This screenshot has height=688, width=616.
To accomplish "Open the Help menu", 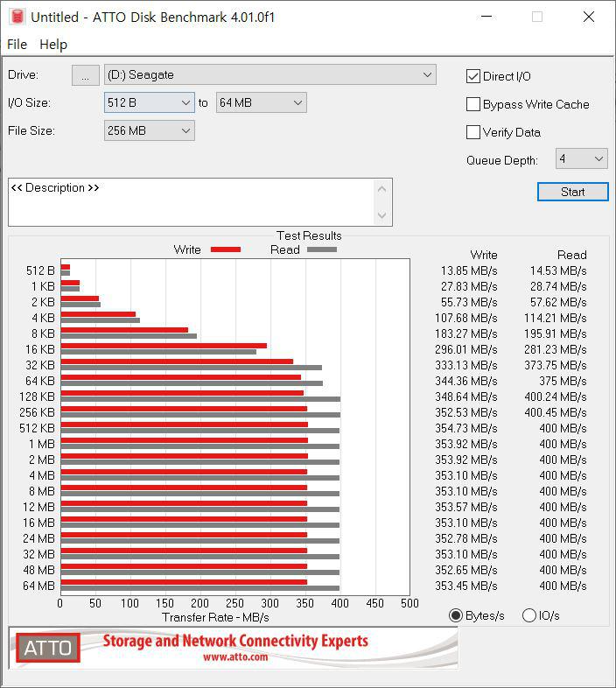I will 53,45.
